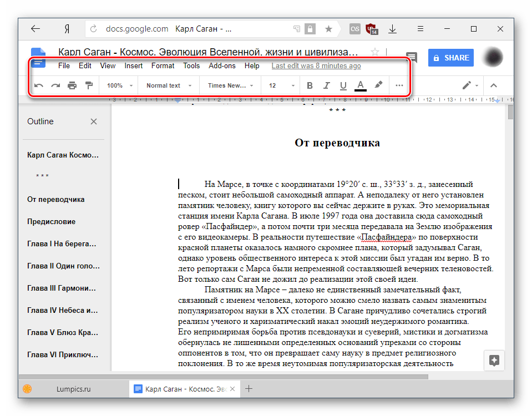Click the document title text
Image resolution: width=532 pixels, height=416 pixels.
click(208, 52)
